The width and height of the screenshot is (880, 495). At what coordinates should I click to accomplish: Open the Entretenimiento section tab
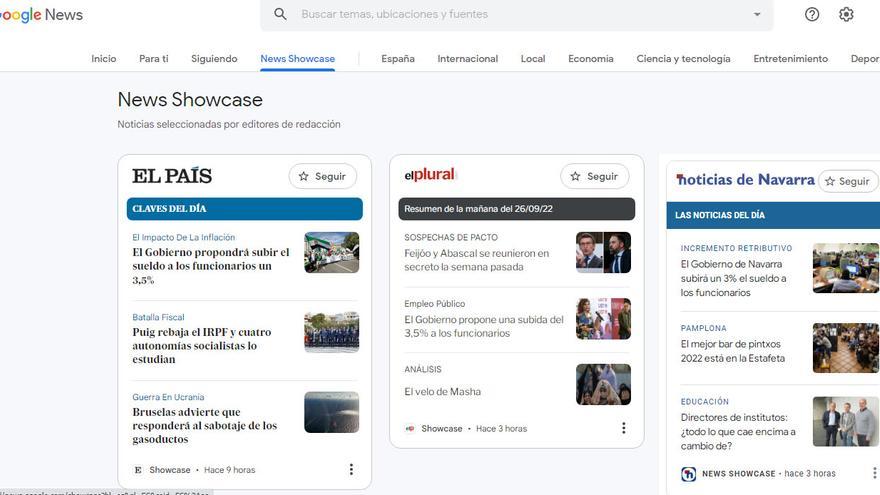(x=790, y=58)
